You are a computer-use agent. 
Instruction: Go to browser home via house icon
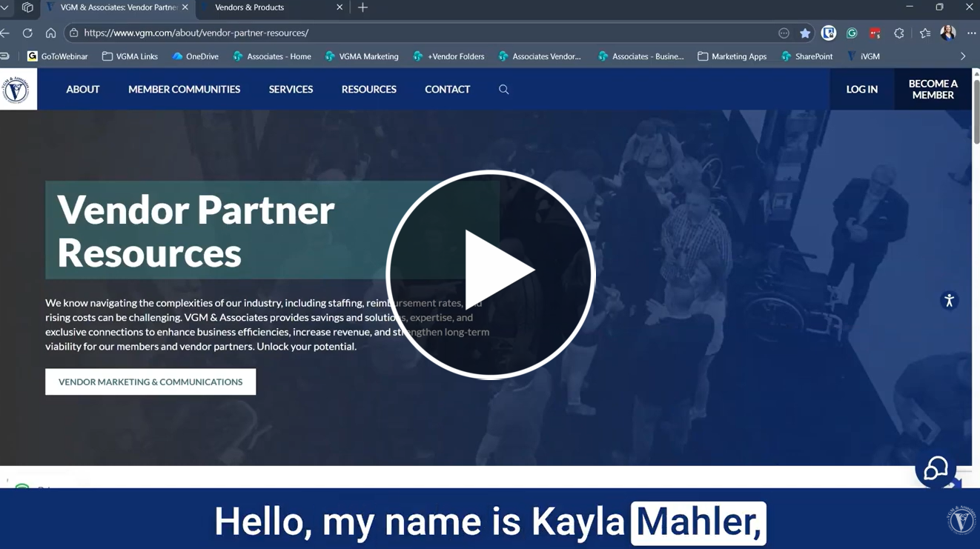pyautogui.click(x=50, y=33)
